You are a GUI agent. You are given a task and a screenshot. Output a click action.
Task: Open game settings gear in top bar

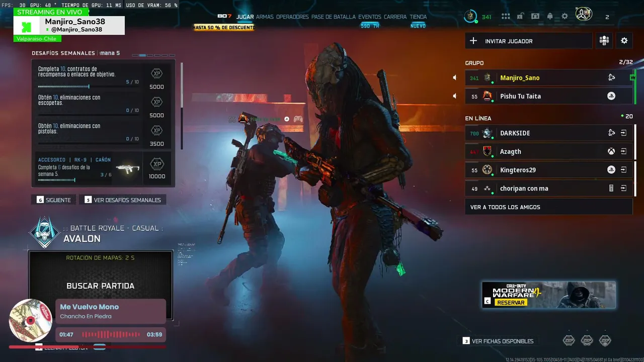565,17
